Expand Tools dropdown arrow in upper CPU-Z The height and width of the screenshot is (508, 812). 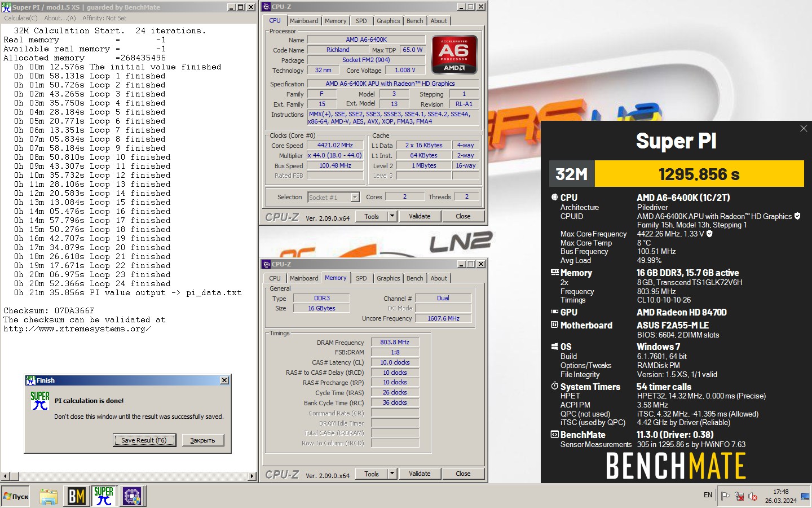392,216
